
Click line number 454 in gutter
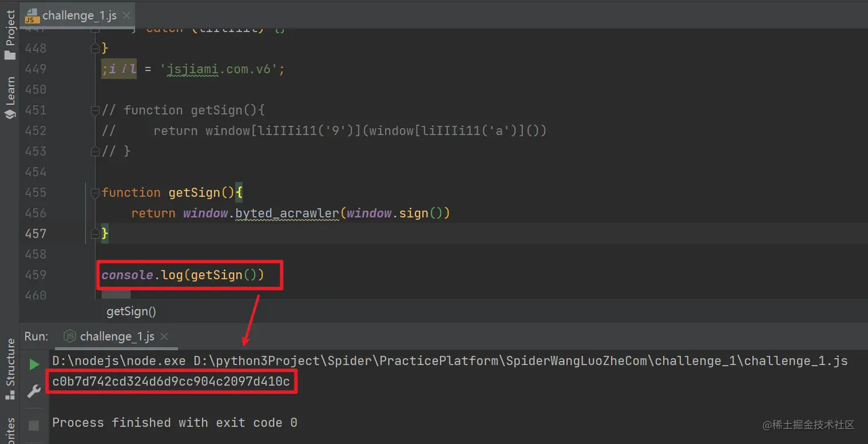click(36, 172)
